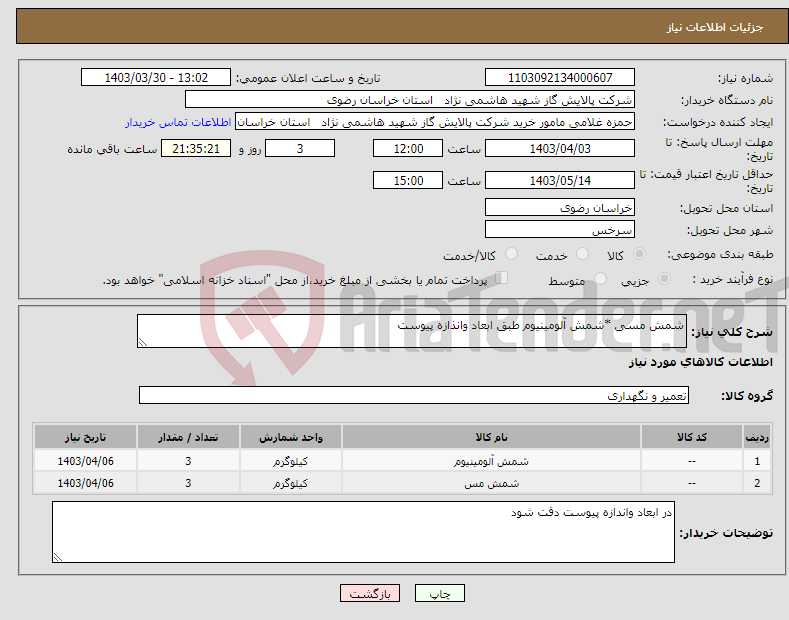Click the quantity 3 in the شمش مس row

coord(188,483)
